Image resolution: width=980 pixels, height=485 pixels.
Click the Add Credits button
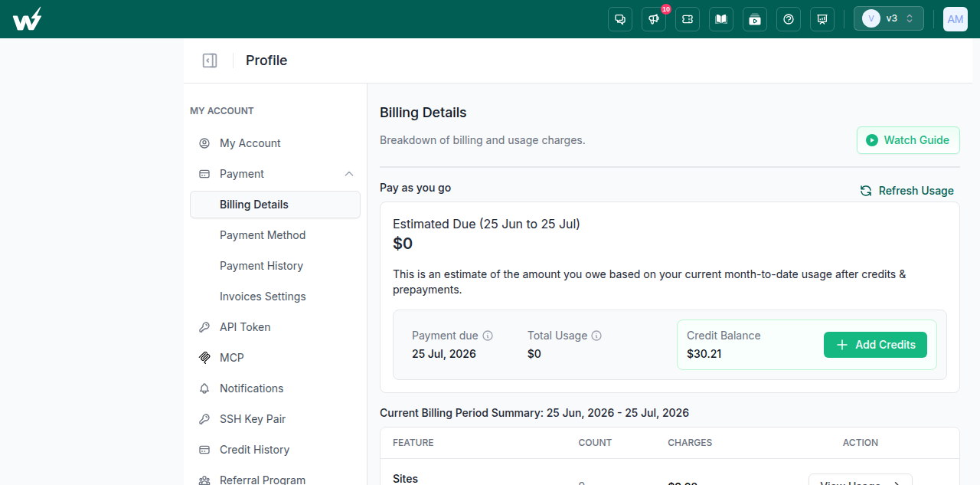[875, 345]
